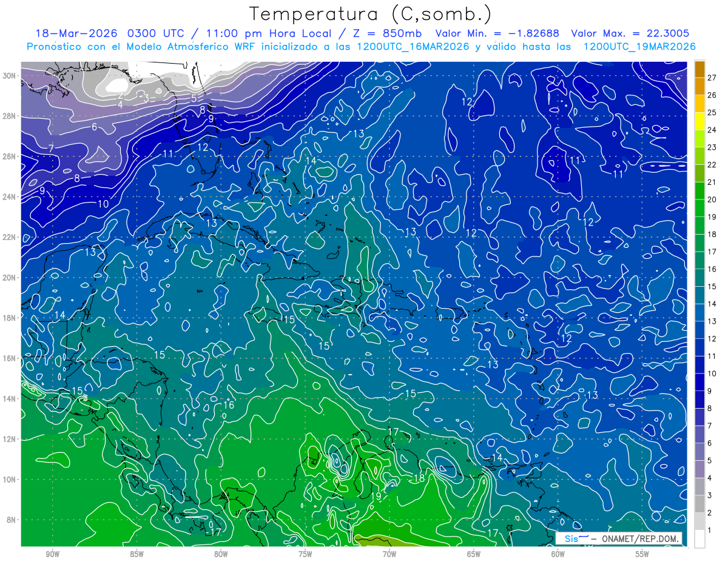728x562 pixels.
Task: Click the dark blue legend swatch between 9 and 10
Action: coord(699,383)
